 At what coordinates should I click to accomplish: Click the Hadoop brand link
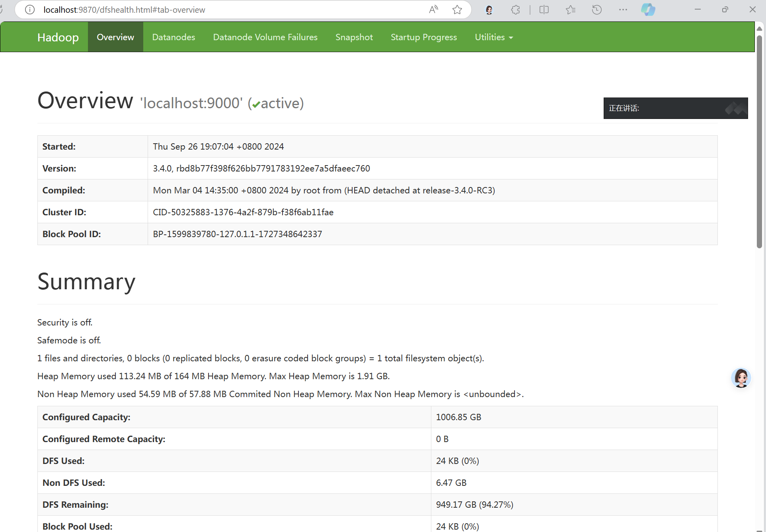pos(58,37)
